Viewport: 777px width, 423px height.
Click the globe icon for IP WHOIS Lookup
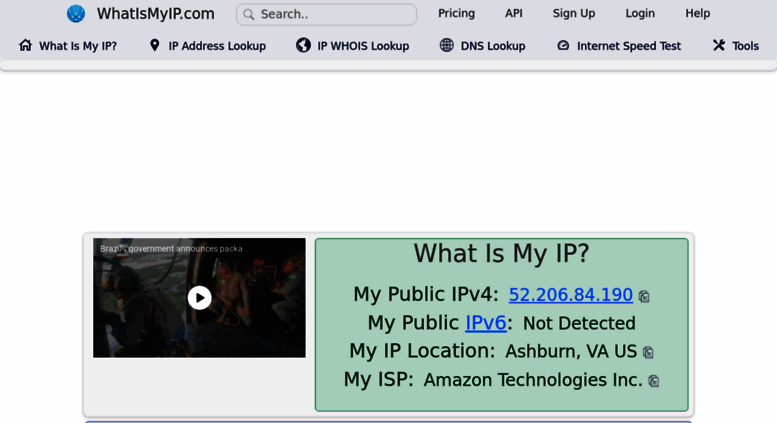click(x=303, y=45)
